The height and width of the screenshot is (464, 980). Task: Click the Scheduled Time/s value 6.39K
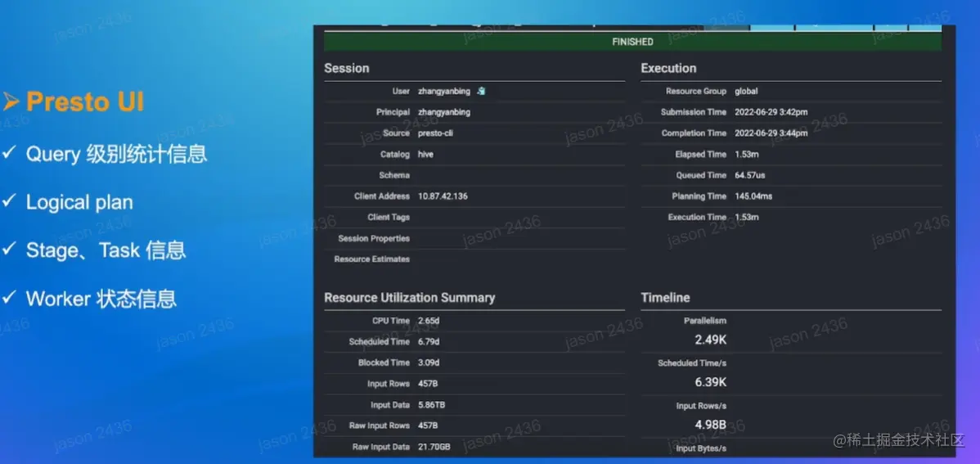click(x=711, y=382)
